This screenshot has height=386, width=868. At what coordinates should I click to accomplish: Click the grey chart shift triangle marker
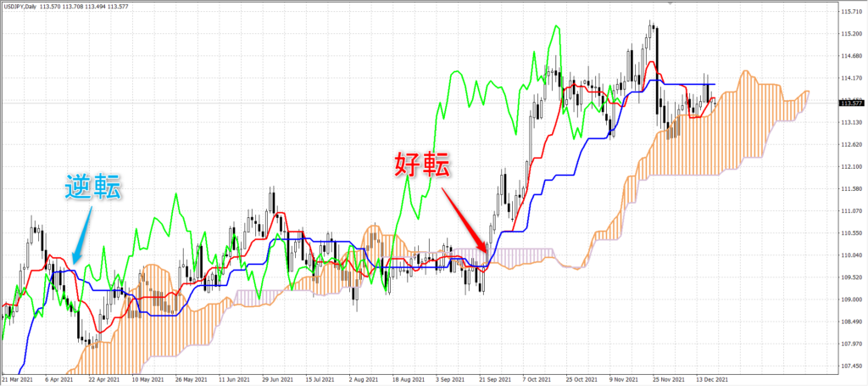pos(671,3)
